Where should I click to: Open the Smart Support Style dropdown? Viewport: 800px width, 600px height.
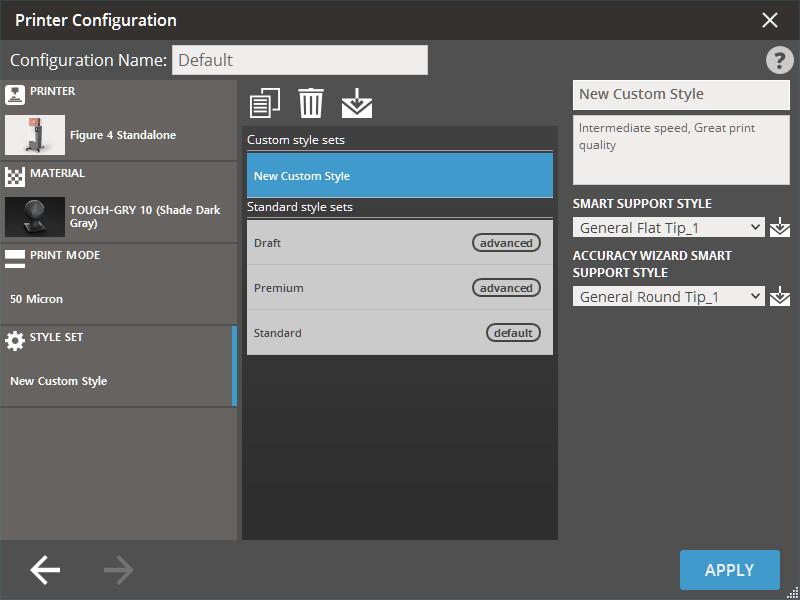(668, 228)
